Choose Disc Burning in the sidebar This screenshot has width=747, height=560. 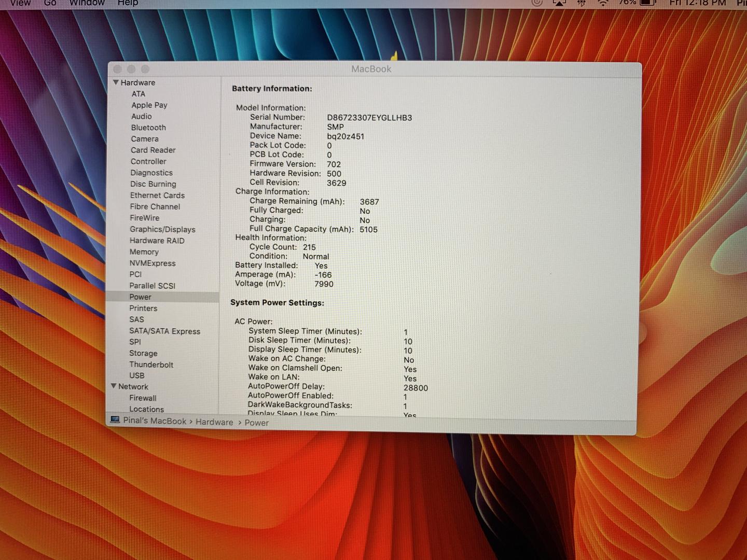point(153,184)
